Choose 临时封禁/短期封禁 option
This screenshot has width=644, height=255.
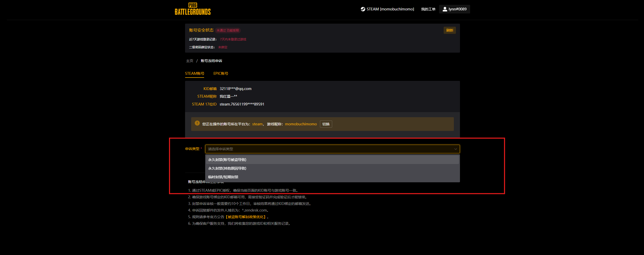[x=332, y=177]
